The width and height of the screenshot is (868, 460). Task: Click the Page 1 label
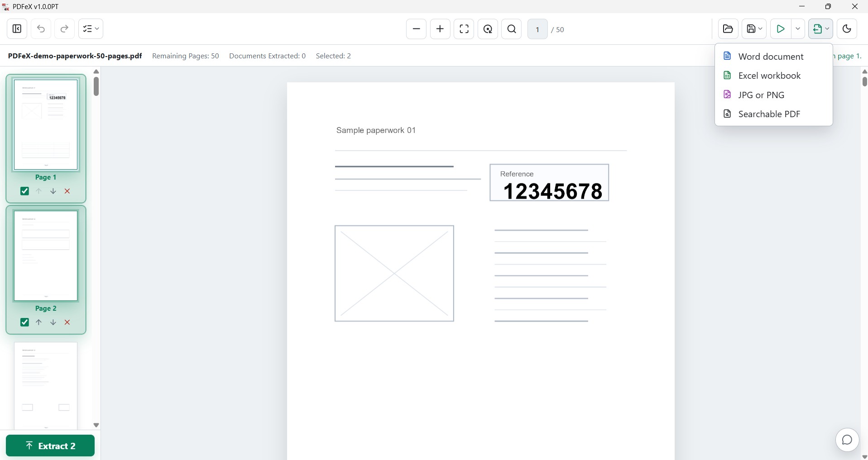coord(46,177)
